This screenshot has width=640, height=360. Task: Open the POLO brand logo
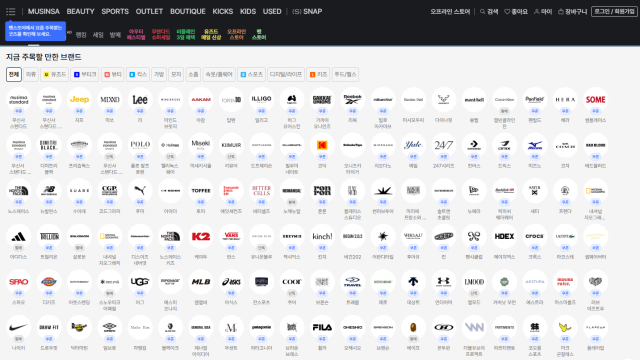tap(140, 145)
